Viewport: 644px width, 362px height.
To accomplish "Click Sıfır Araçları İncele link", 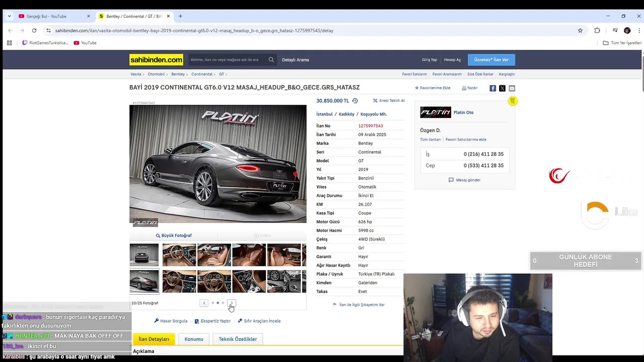I will (259, 321).
